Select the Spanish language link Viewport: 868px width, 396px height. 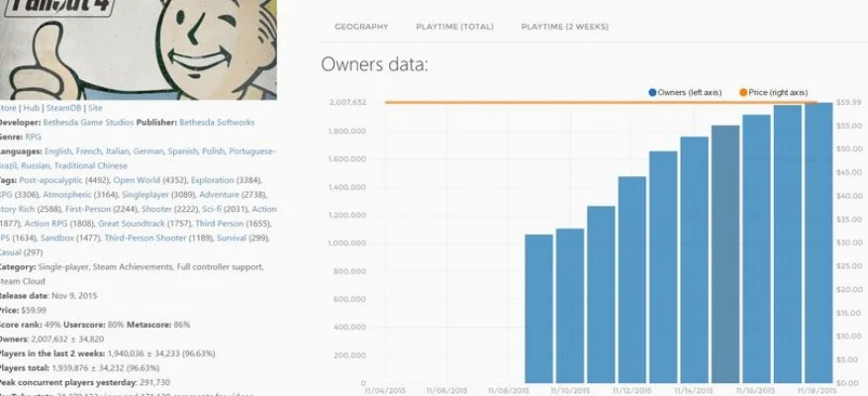[x=183, y=151]
